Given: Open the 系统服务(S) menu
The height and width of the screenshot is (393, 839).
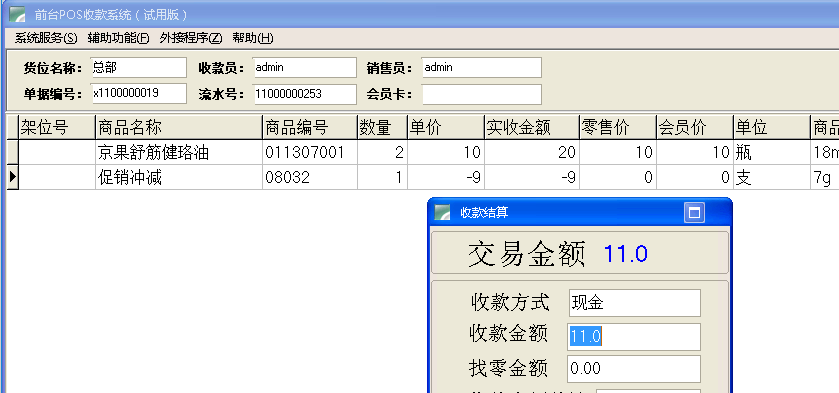Looking at the screenshot, I should (x=46, y=38).
